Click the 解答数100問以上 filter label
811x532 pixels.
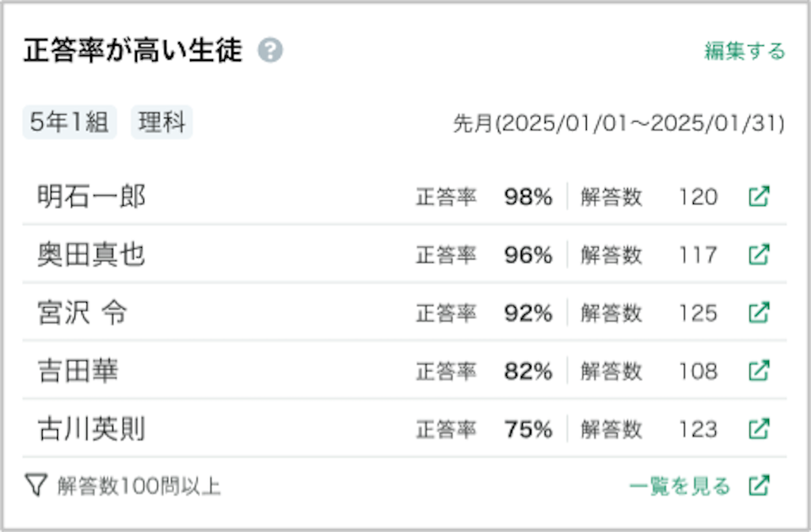(x=139, y=486)
